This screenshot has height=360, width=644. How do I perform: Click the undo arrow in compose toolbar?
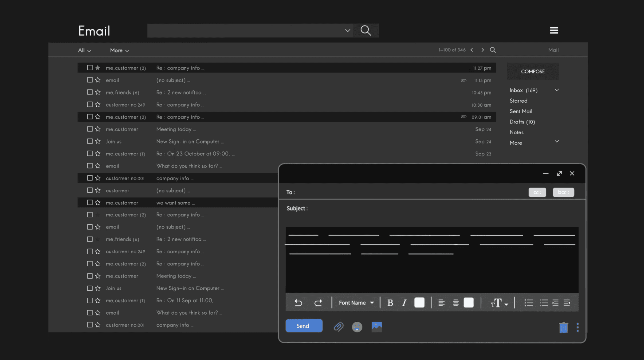point(298,303)
